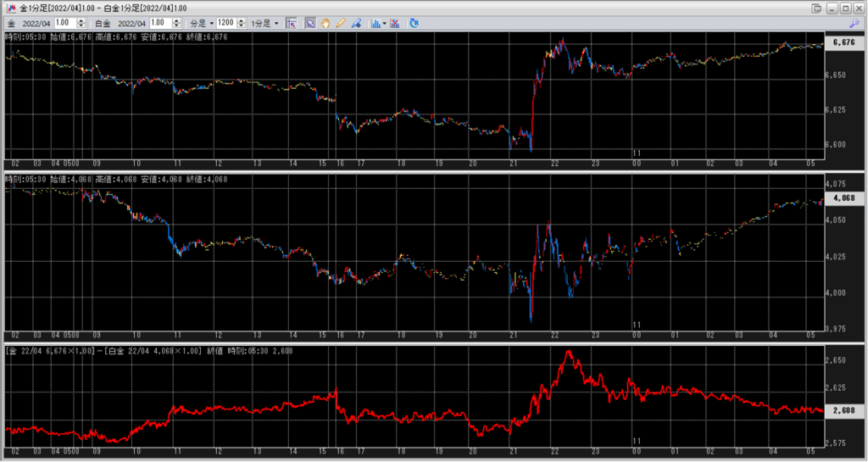Click the 白金 symbol label in toolbar
The width and height of the screenshot is (868, 462).
103,23
